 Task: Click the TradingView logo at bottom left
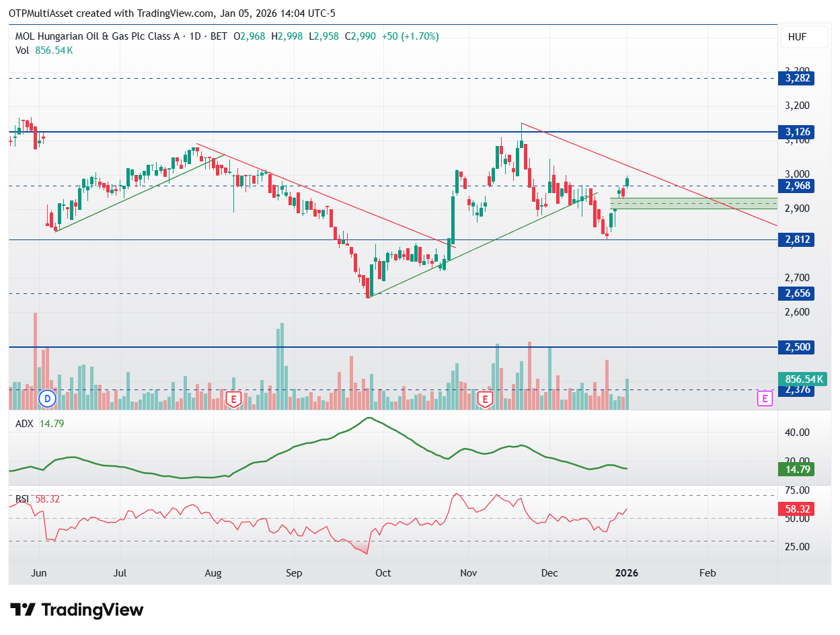point(77,610)
